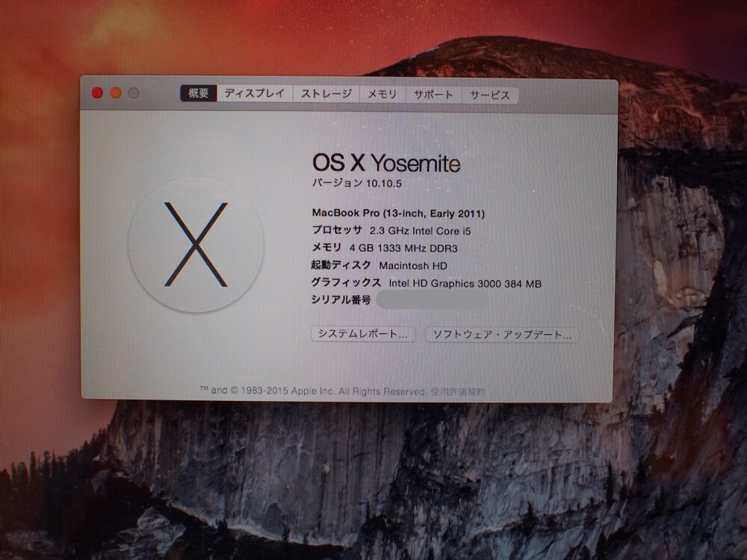This screenshot has width=747, height=560.
Task: Close the About This Mac window
Action: pos(97,93)
